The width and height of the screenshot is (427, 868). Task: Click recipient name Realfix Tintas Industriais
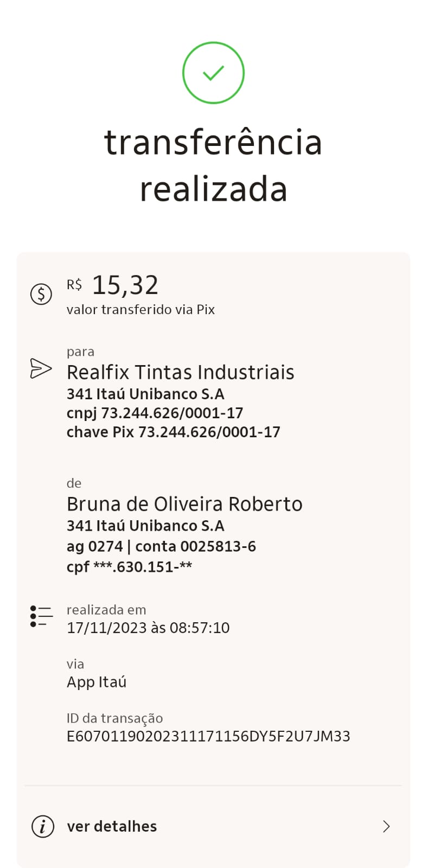pos(180,372)
